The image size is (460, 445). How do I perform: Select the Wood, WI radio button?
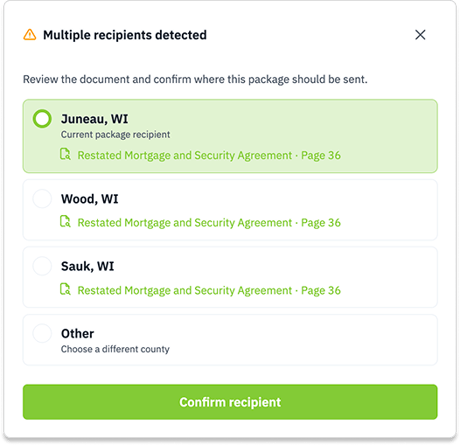[42, 199]
